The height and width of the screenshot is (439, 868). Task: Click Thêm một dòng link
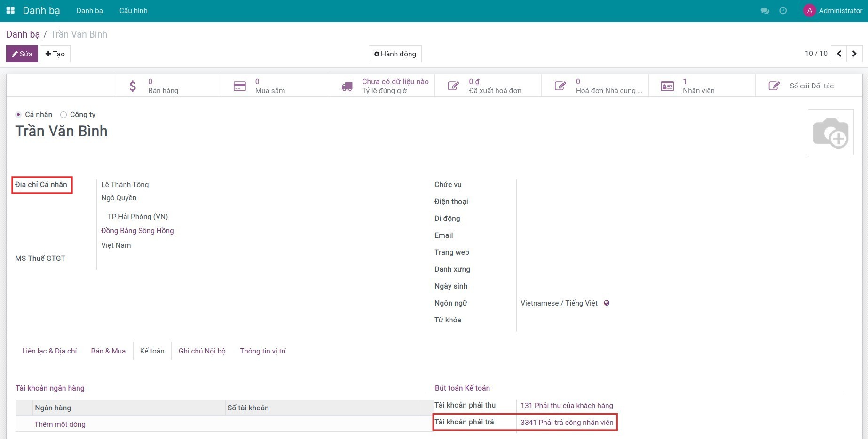pyautogui.click(x=60, y=424)
